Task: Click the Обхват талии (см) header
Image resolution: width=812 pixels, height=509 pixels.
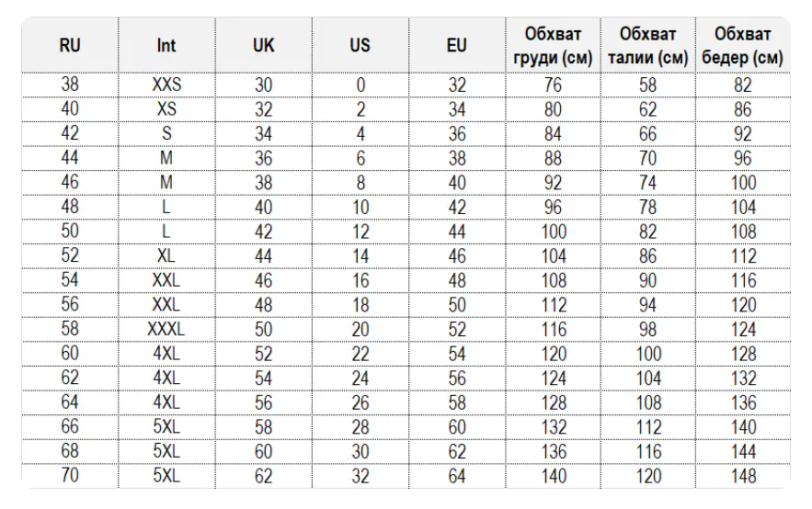Action: [647, 45]
